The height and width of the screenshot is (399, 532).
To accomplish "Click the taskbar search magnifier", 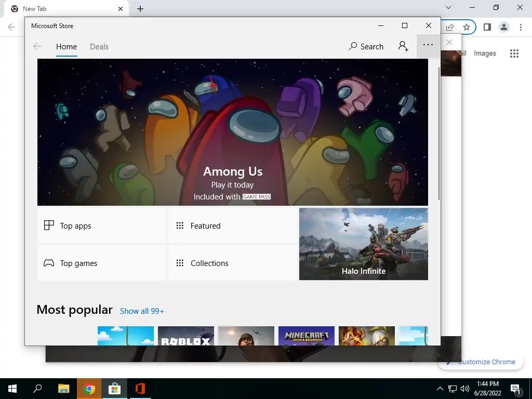I will pos(37,389).
